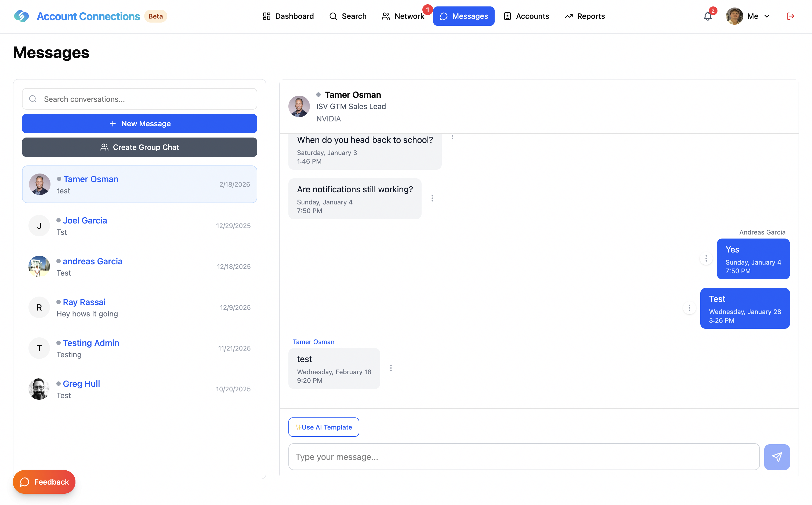
Task: Click Tamer Osman's avatar in chat header
Action: pyautogui.click(x=299, y=107)
